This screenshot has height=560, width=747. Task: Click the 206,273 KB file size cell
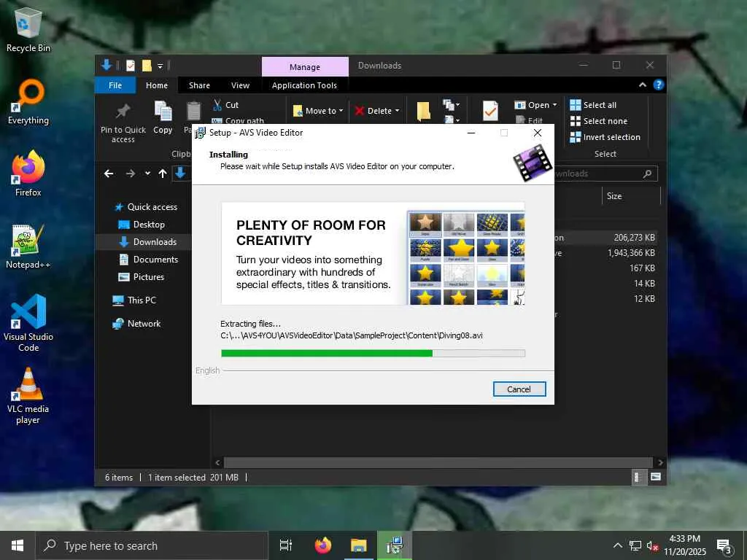(x=634, y=238)
